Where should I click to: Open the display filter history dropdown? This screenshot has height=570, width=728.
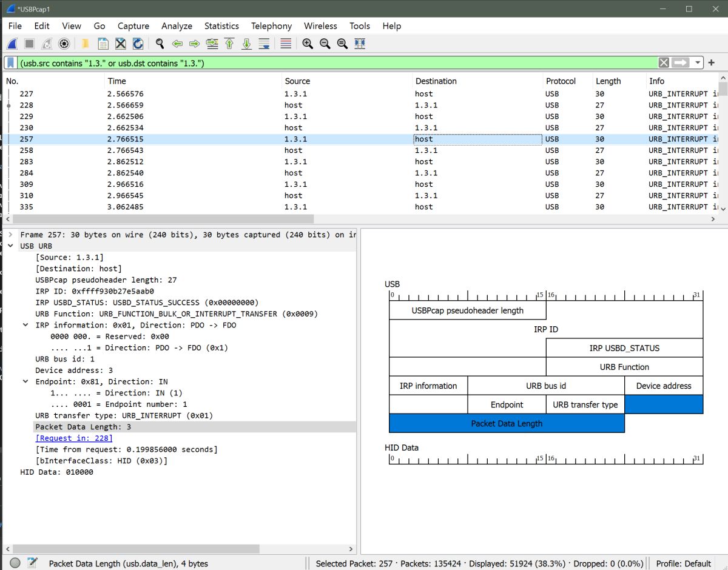[x=698, y=63]
